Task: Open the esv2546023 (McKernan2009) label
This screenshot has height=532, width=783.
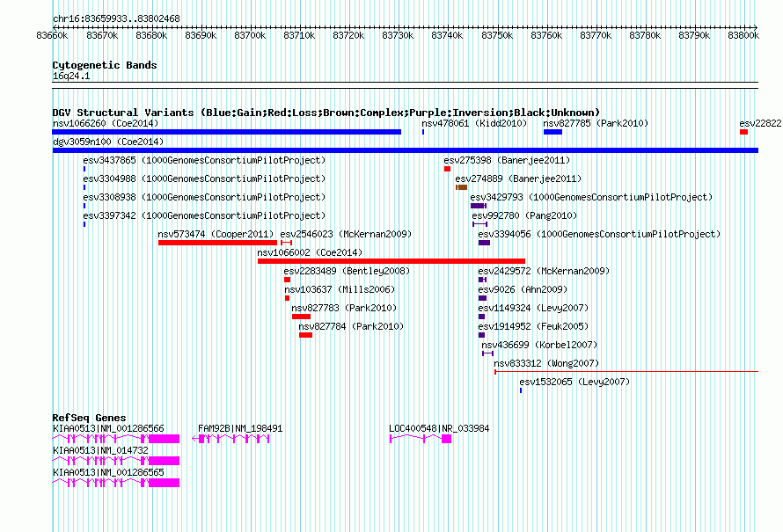Action: (346, 234)
